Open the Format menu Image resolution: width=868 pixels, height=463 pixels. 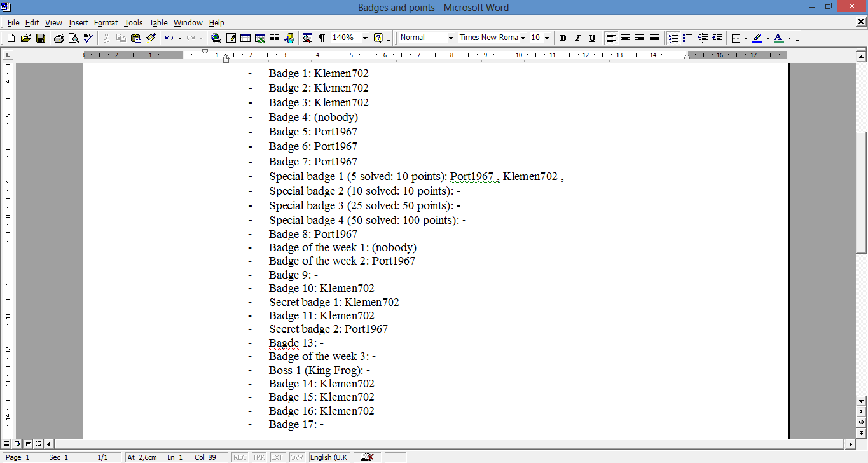106,22
